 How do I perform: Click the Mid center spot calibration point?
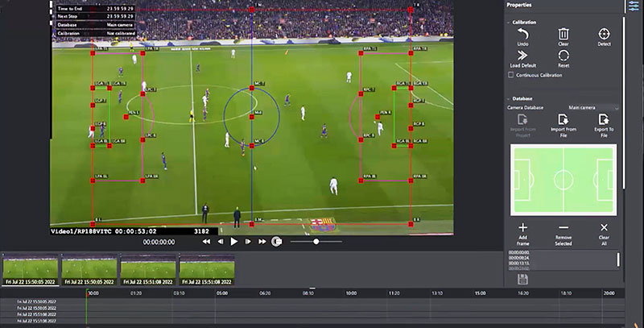click(x=252, y=117)
